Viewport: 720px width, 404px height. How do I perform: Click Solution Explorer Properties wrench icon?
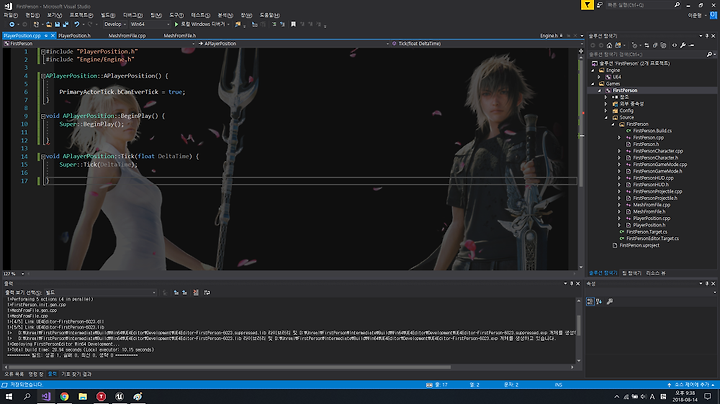tap(683, 45)
